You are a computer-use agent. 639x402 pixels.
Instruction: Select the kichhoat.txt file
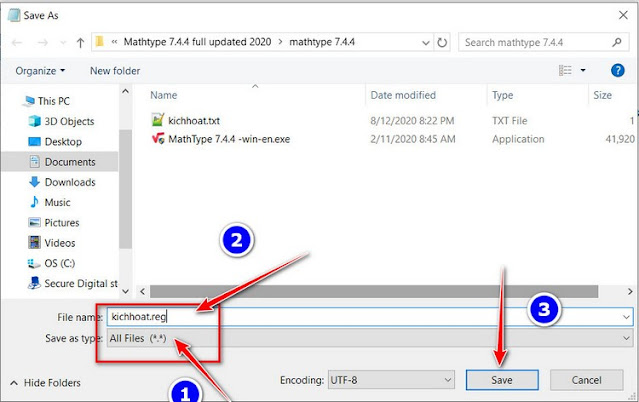pos(194,121)
